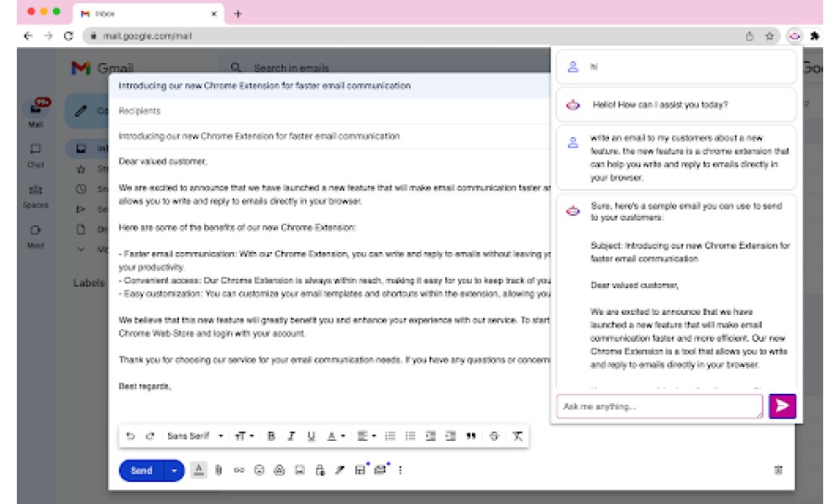Toggle strikethrough formatting
Image resolution: width=840 pixels, height=504 pixels.
click(x=494, y=436)
